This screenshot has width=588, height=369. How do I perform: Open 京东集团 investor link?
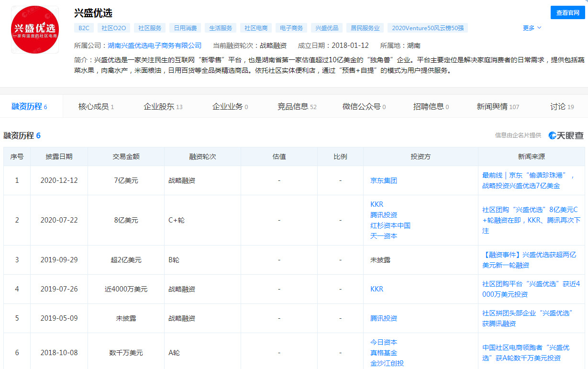384,180
